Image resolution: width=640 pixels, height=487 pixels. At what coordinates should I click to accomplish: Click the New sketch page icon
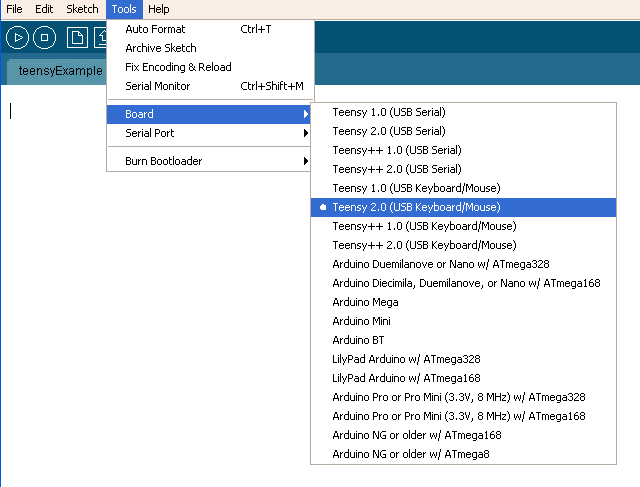point(77,38)
